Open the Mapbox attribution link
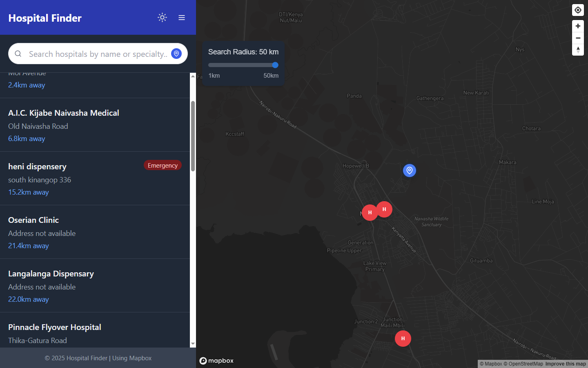Viewport: 588px width, 368px height. 491,364
